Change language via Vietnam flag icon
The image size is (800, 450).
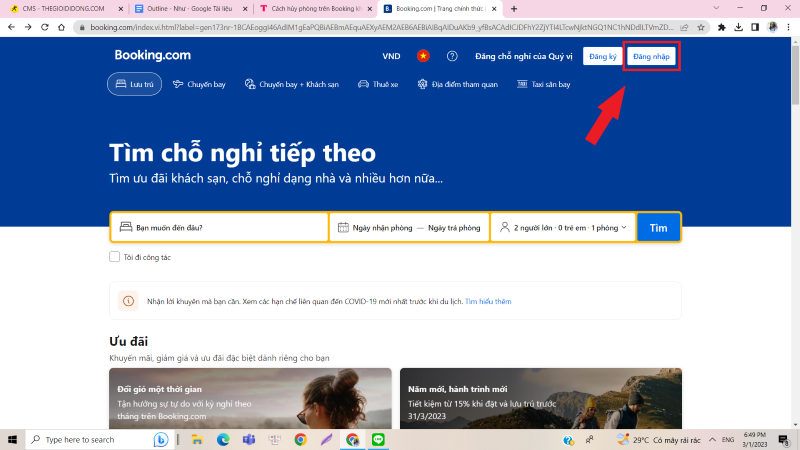coord(423,56)
